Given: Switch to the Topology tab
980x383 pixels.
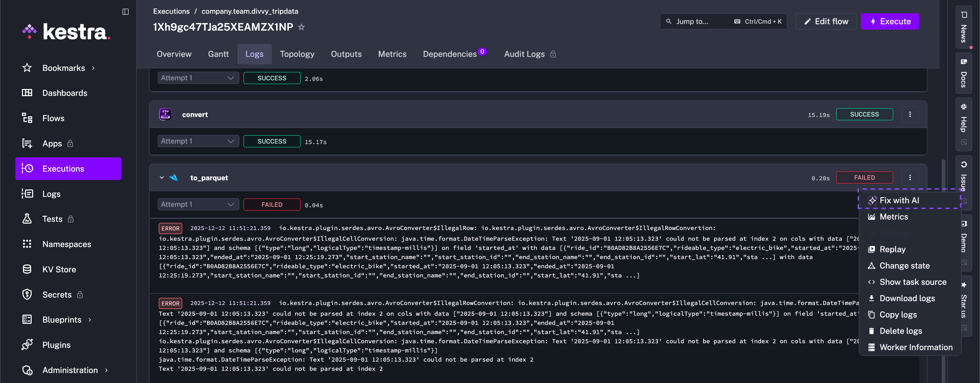Looking at the screenshot, I should tap(297, 54).
